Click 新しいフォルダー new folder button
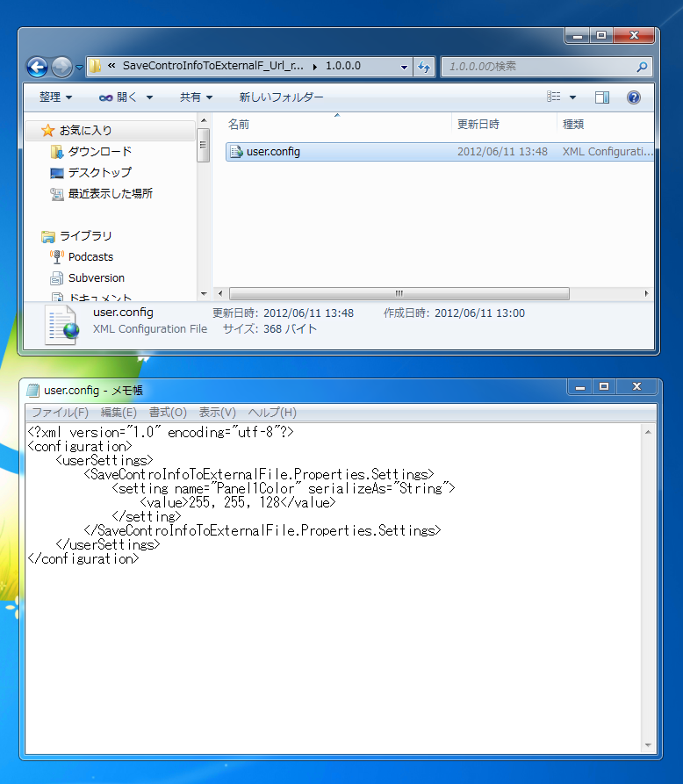The width and height of the screenshot is (683, 784). coord(281,97)
